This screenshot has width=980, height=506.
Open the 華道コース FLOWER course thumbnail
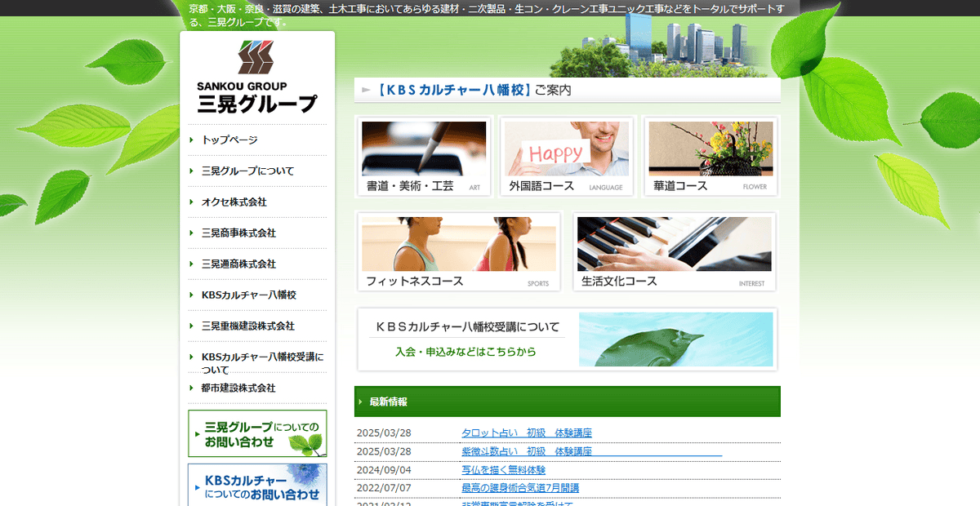[710, 155]
